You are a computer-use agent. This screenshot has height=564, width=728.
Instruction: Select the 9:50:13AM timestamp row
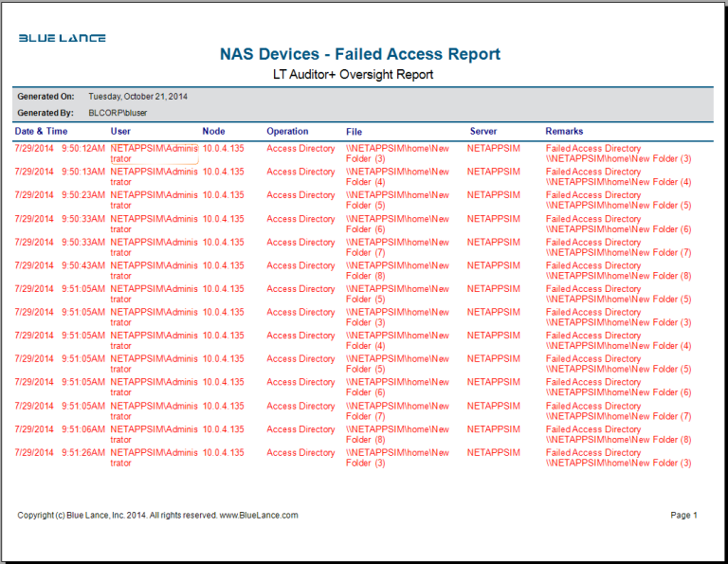pyautogui.click(x=83, y=173)
